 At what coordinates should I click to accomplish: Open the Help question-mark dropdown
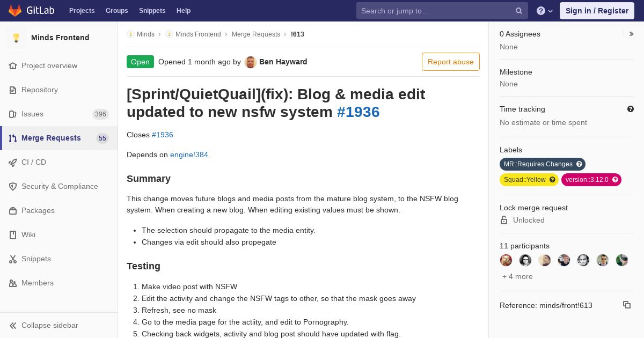pos(545,11)
